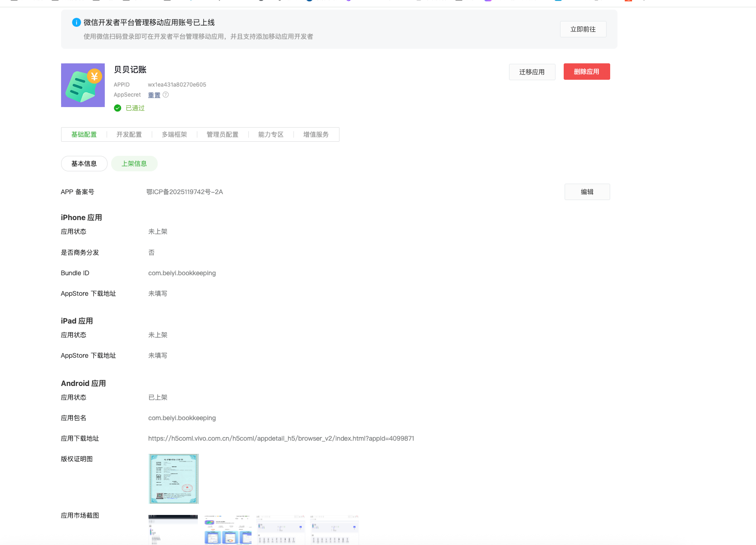
Task: Open the 开发配置 tab
Action: [x=129, y=134]
